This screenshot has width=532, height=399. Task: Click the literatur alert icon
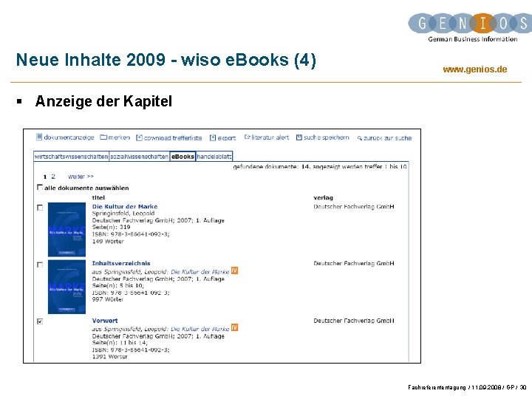click(x=248, y=137)
